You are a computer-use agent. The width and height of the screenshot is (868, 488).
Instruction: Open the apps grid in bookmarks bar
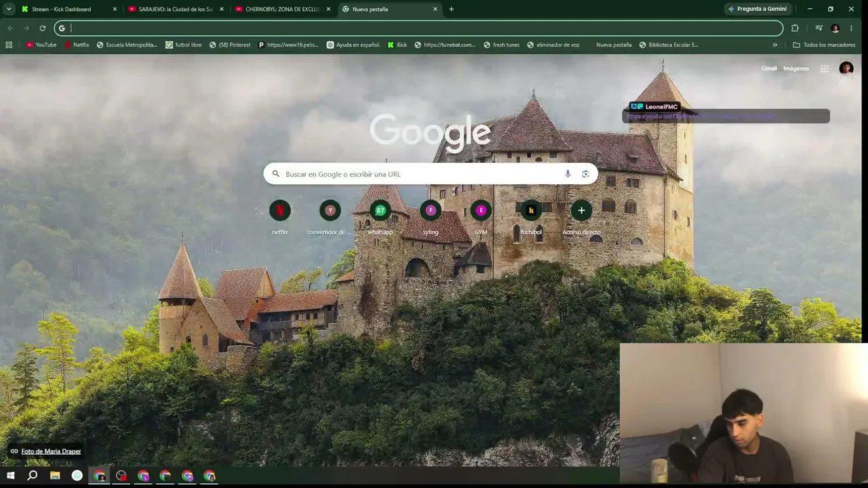click(x=9, y=45)
